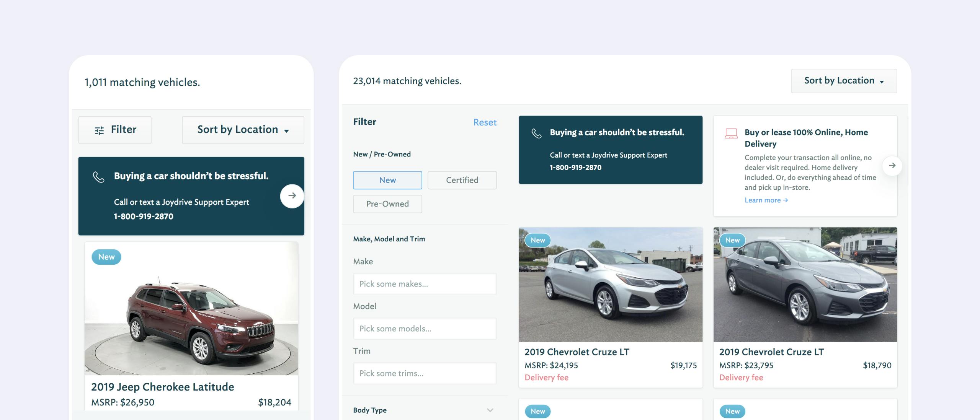
Task: Click forward arrow on mobile support card
Action: 292,195
